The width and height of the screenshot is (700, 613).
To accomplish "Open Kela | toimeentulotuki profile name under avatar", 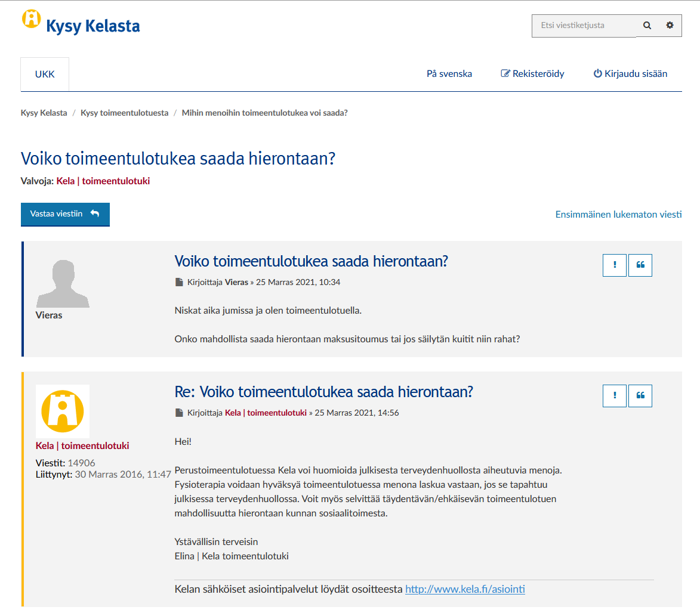I will [82, 445].
